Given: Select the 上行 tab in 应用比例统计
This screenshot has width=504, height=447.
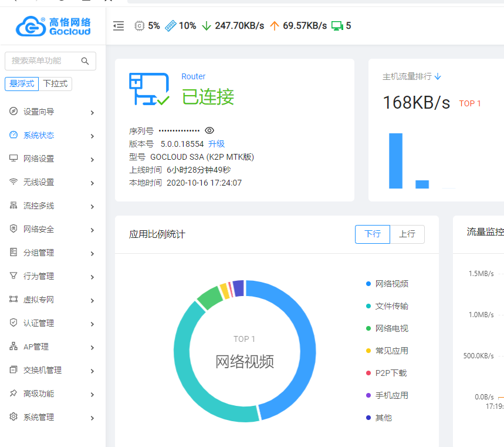Looking at the screenshot, I should [407, 234].
